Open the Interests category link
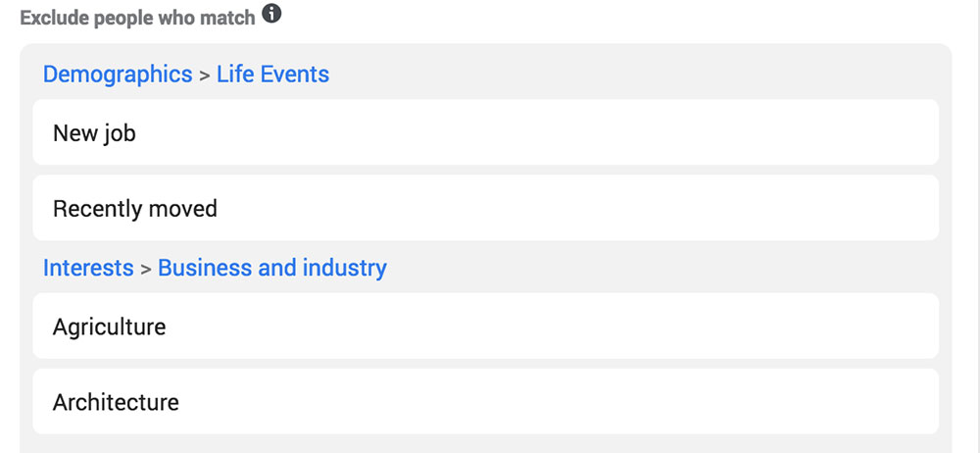Viewport: 980px width, 453px height. click(x=88, y=268)
